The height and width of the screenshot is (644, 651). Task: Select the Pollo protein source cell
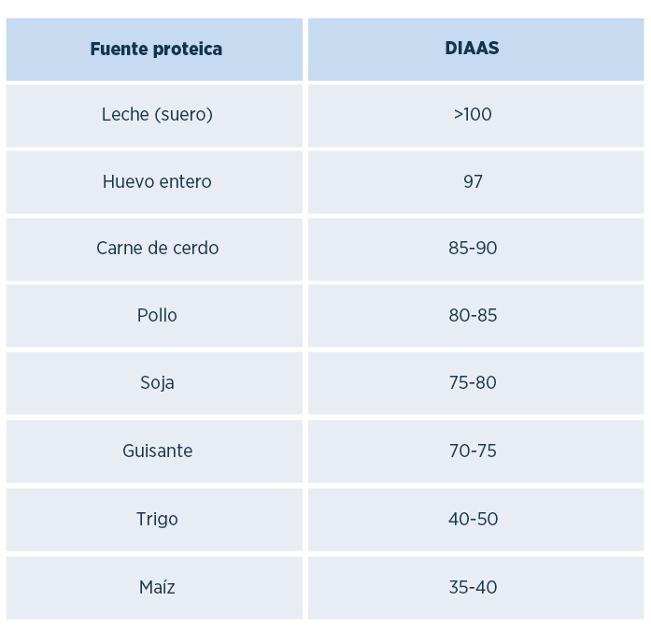(x=157, y=316)
